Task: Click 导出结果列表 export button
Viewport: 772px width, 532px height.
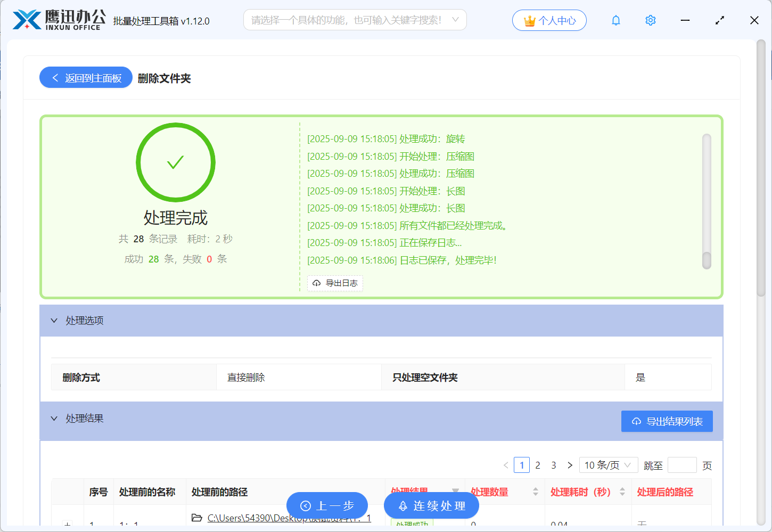Action: tap(667, 421)
